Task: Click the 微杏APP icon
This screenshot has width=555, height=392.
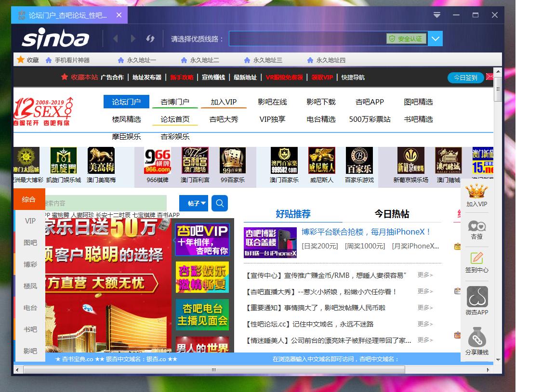Action: pyautogui.click(x=477, y=297)
